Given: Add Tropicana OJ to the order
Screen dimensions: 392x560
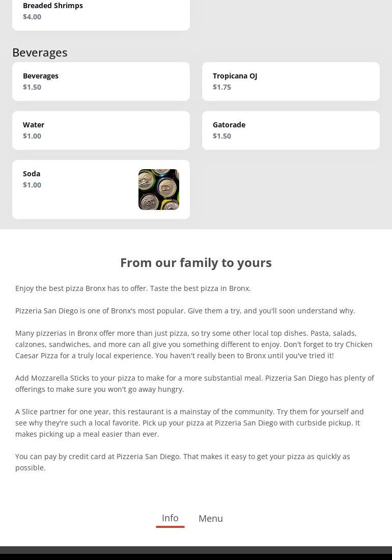Looking at the screenshot, I should [291, 82].
